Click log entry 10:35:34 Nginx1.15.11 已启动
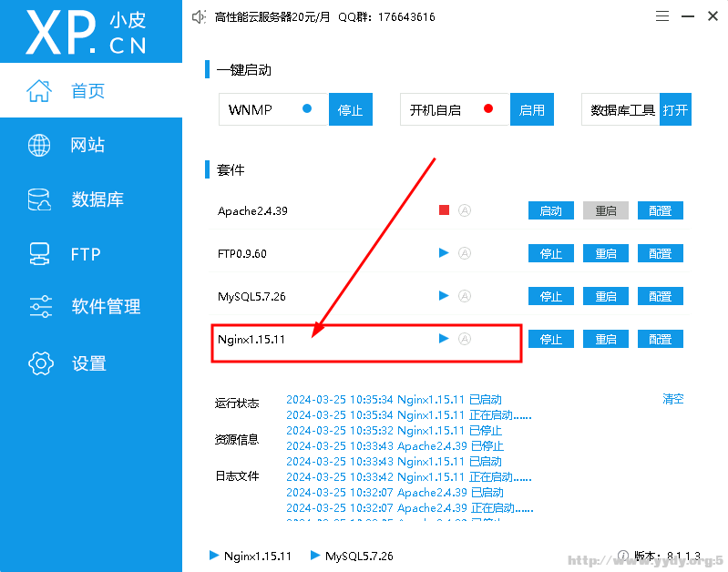Image resolution: width=728 pixels, height=572 pixels. [x=394, y=400]
